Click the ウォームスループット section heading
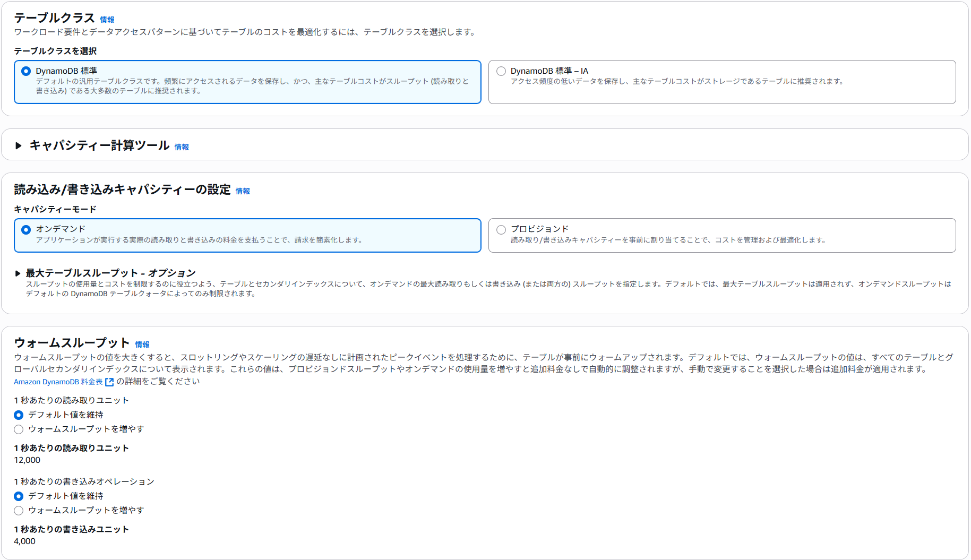971x560 pixels. coord(72,343)
